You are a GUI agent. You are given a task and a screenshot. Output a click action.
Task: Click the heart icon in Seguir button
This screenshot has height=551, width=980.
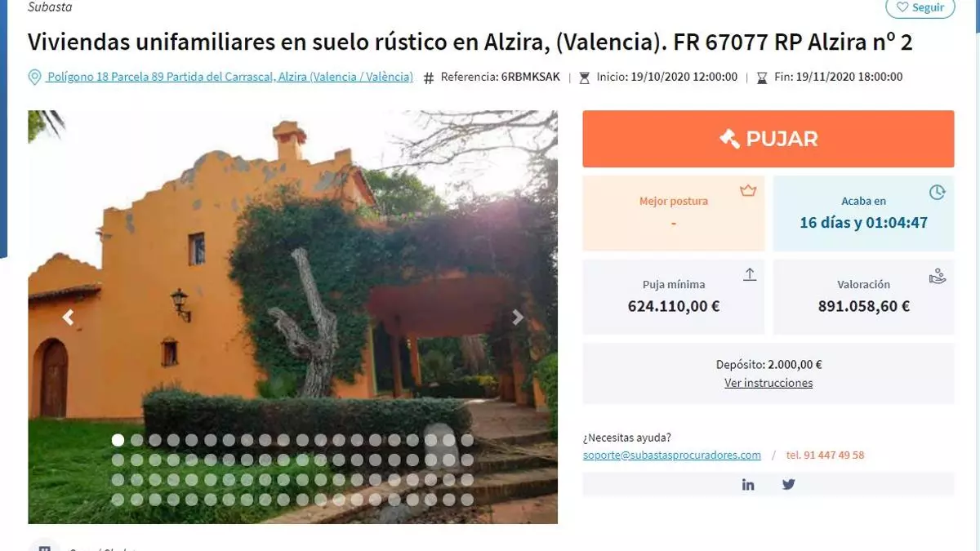coord(902,7)
